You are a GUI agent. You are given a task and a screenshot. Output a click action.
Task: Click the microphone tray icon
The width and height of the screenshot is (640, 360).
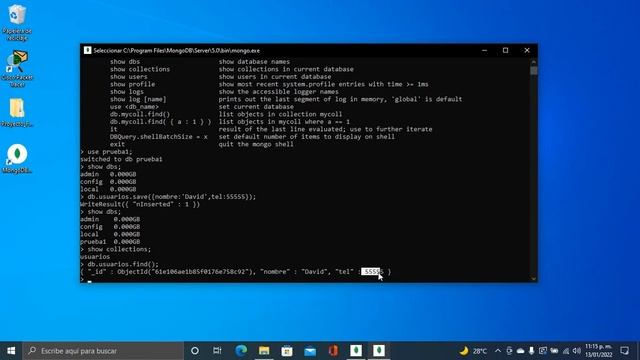[531, 351]
